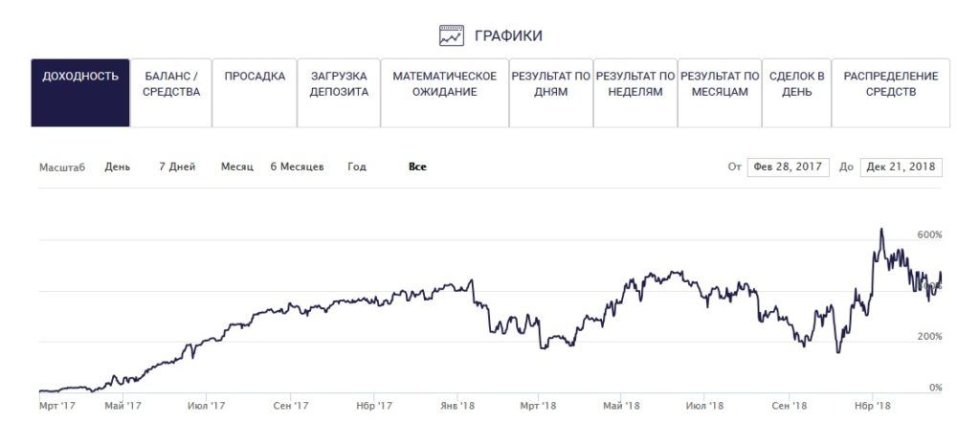Show the ЗАГРУЗКА ДЕПОЗИТА chart

click(x=339, y=93)
